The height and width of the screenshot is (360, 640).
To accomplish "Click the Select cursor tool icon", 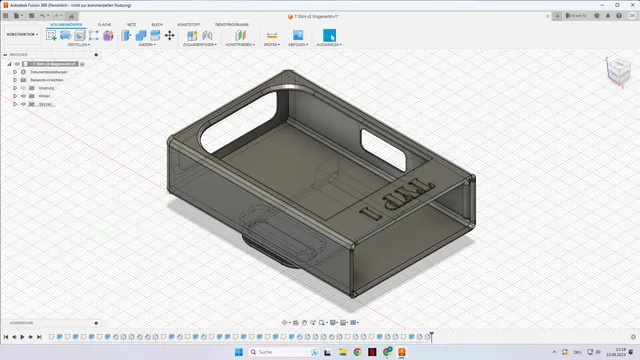I will click(329, 36).
